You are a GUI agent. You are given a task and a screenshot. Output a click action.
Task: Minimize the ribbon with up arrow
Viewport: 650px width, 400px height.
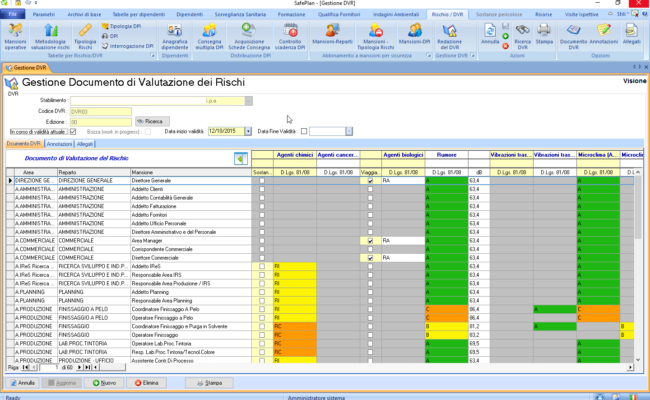(610, 14)
